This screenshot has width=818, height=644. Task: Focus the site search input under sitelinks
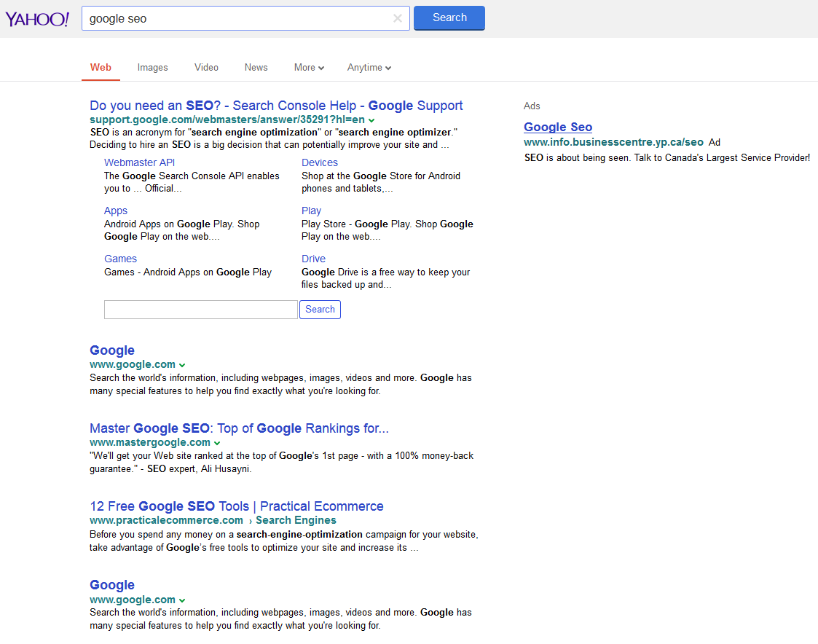click(x=200, y=310)
